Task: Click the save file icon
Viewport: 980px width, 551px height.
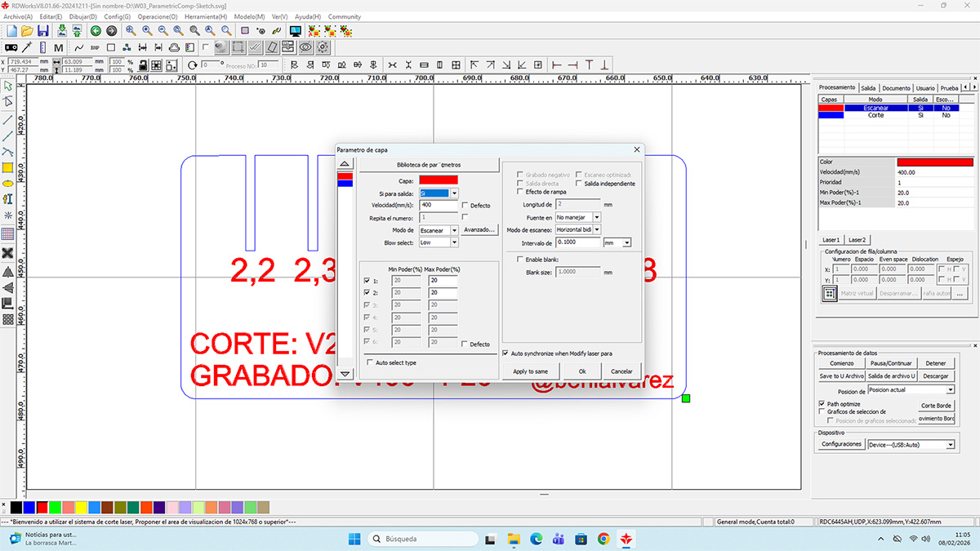Action: click(43, 30)
